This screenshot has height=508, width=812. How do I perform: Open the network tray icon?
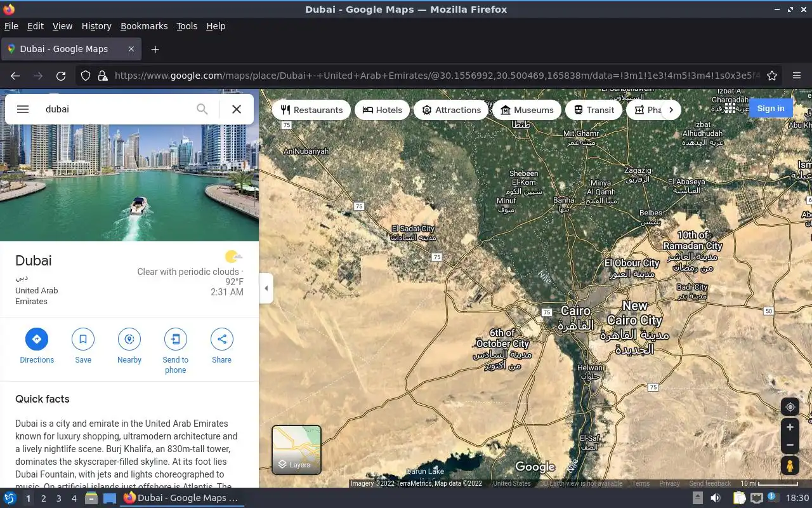click(x=756, y=498)
